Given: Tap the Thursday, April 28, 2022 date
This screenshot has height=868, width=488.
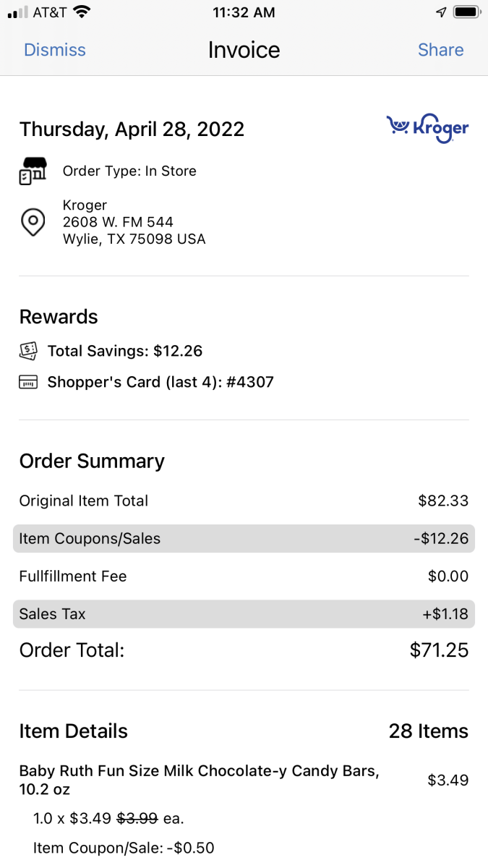Looking at the screenshot, I should coord(132,129).
